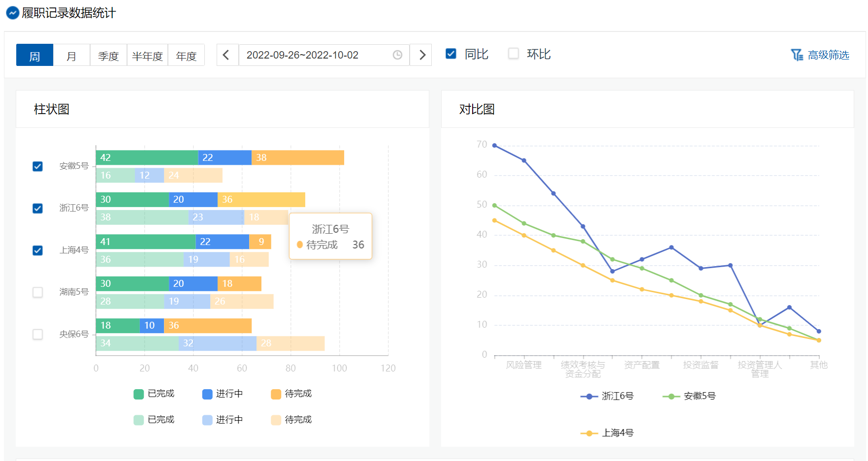Click 安徽5号 green bar showing 42
The height and width of the screenshot is (461, 868).
click(x=147, y=157)
